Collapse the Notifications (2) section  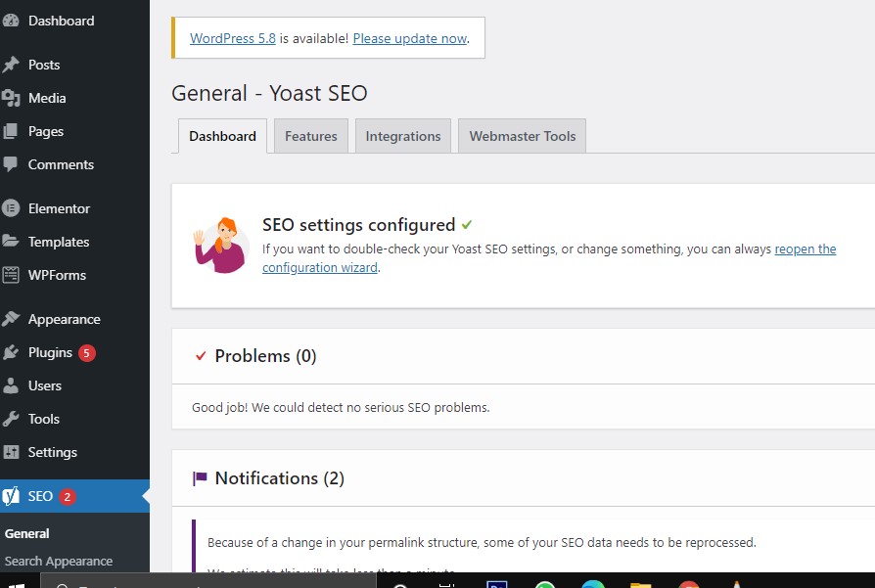pos(279,478)
